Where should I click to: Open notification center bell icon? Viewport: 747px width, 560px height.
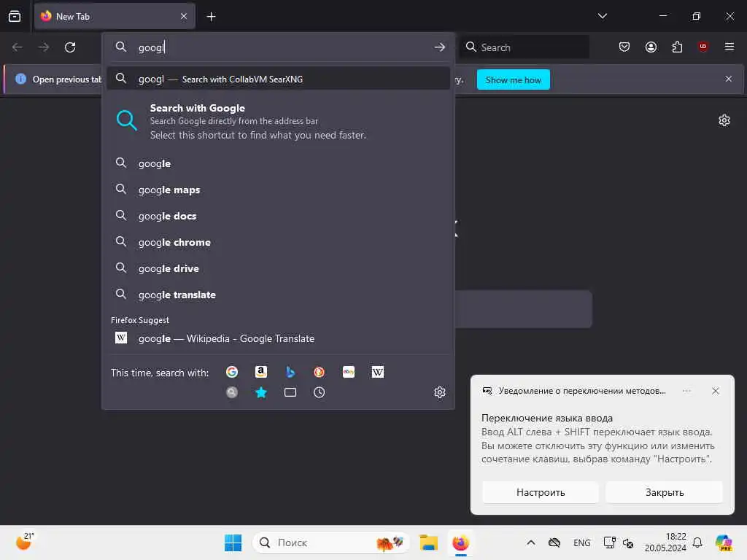[697, 542]
